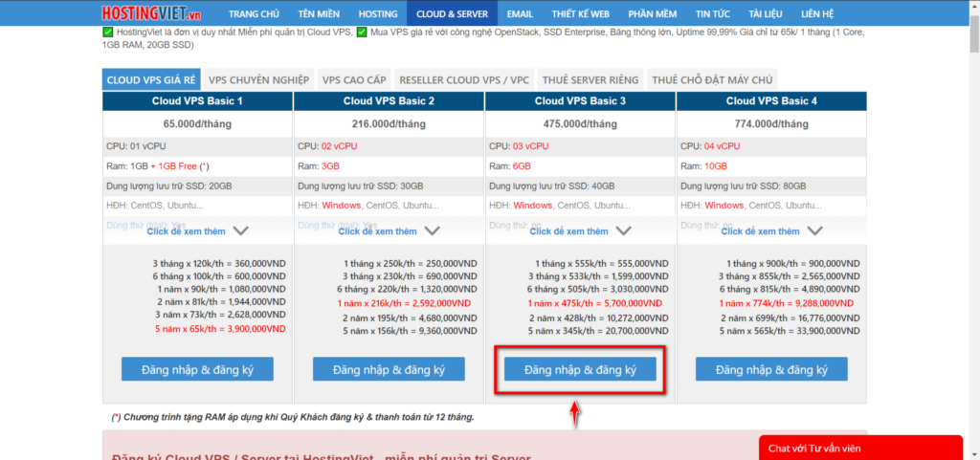The height and width of the screenshot is (460, 980).
Task: Select the Cloud VPS Basic 1 header
Action: click(x=197, y=101)
